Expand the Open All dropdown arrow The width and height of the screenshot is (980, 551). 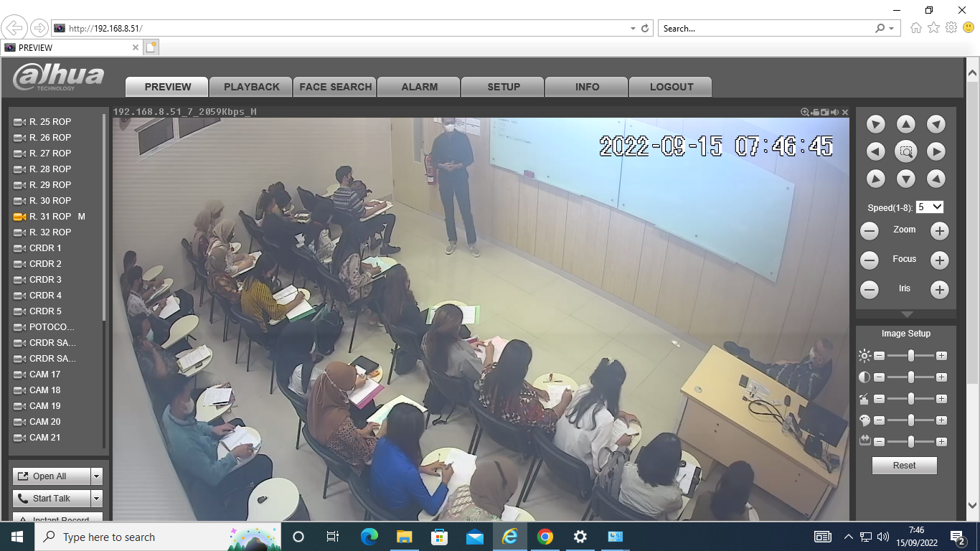(97, 476)
